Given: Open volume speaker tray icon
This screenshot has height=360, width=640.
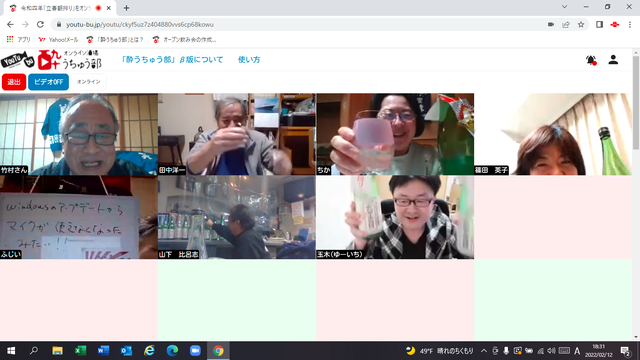Looking at the screenshot, I should 551,351.
